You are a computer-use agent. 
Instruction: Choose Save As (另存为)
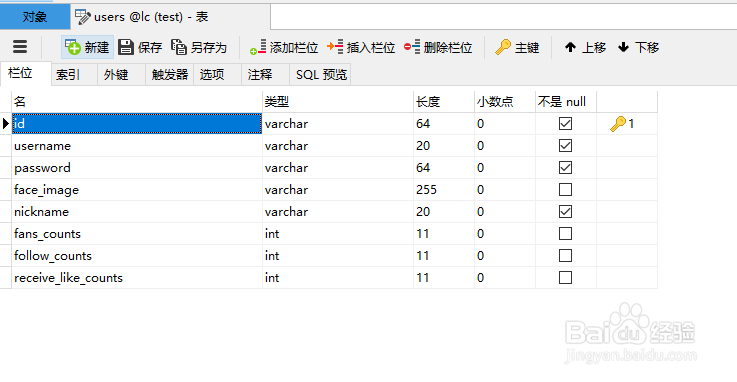[x=198, y=47]
